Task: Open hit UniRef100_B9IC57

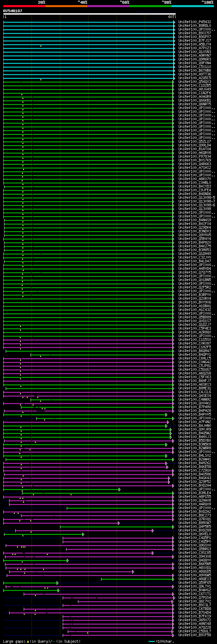Action: pos(195,33)
